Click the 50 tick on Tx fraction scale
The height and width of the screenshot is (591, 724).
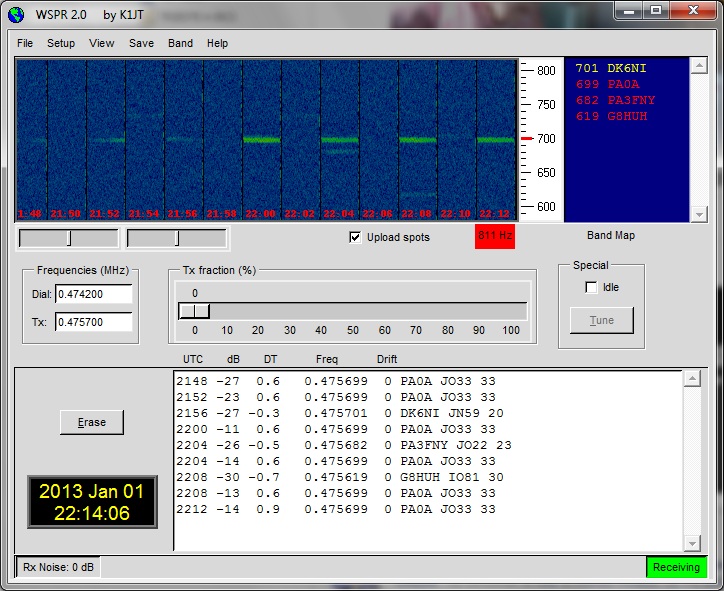[x=353, y=330]
